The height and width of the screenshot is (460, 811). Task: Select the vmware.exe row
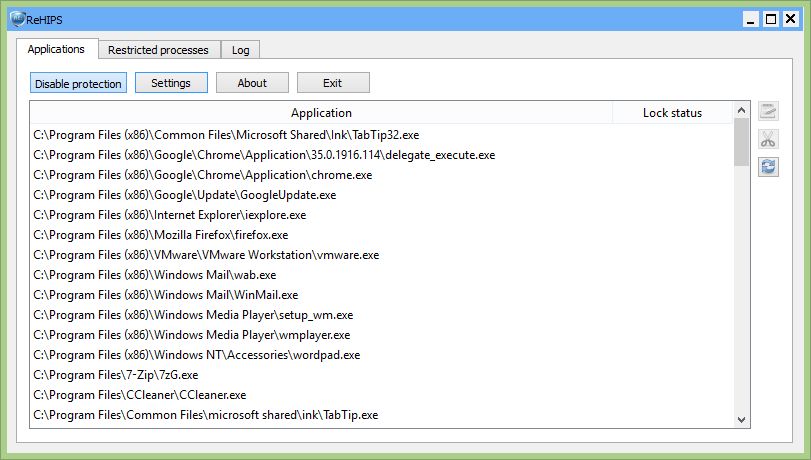[x=381, y=255]
